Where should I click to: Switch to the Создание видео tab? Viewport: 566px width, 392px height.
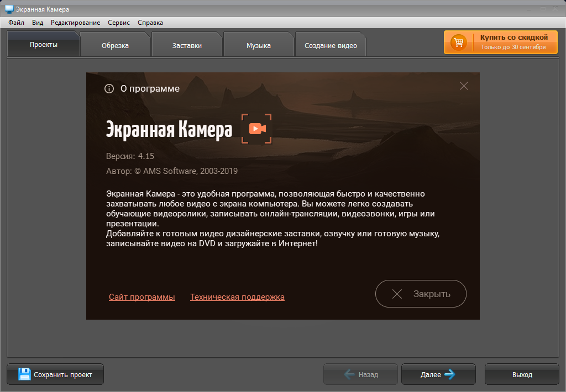tap(331, 45)
